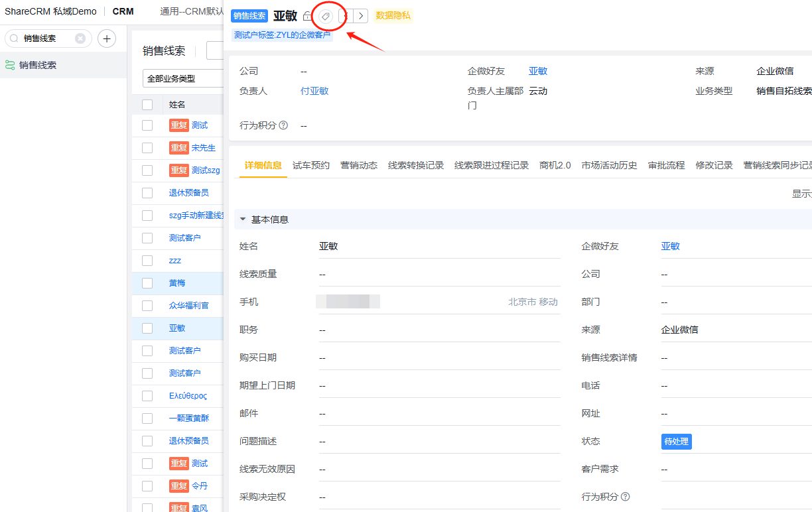Image resolution: width=812 pixels, height=512 pixels.
Task: Click the lock icon next to 亚敏
Action: pos(307,16)
